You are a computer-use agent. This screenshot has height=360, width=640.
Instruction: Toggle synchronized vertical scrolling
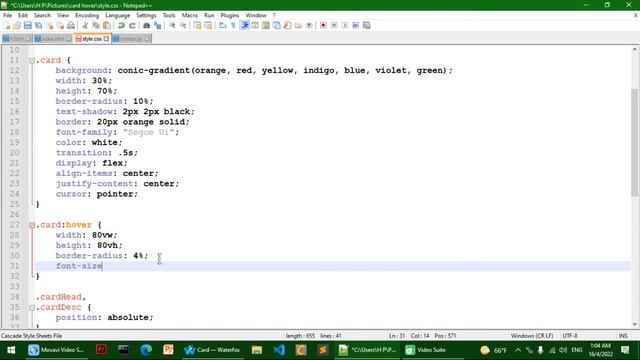[198, 25]
